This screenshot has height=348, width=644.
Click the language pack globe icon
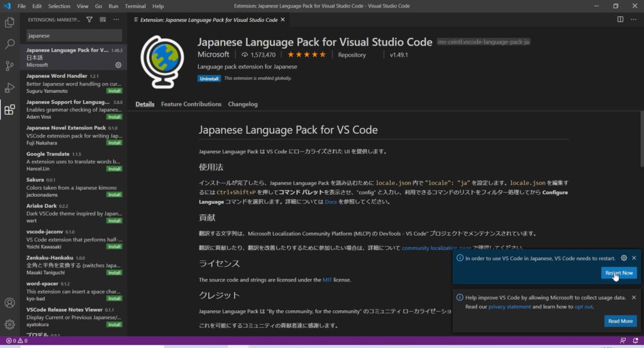coord(162,62)
